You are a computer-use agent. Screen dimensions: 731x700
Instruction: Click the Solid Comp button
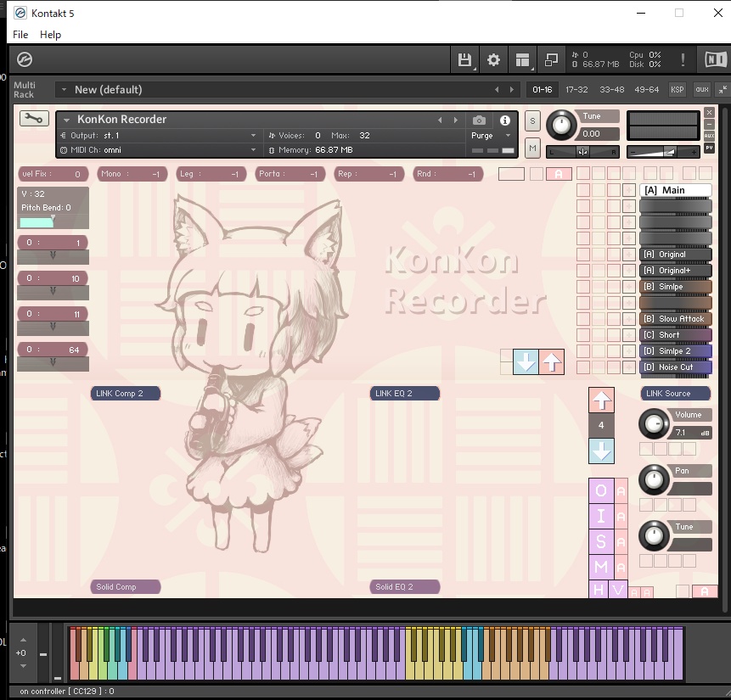point(125,586)
